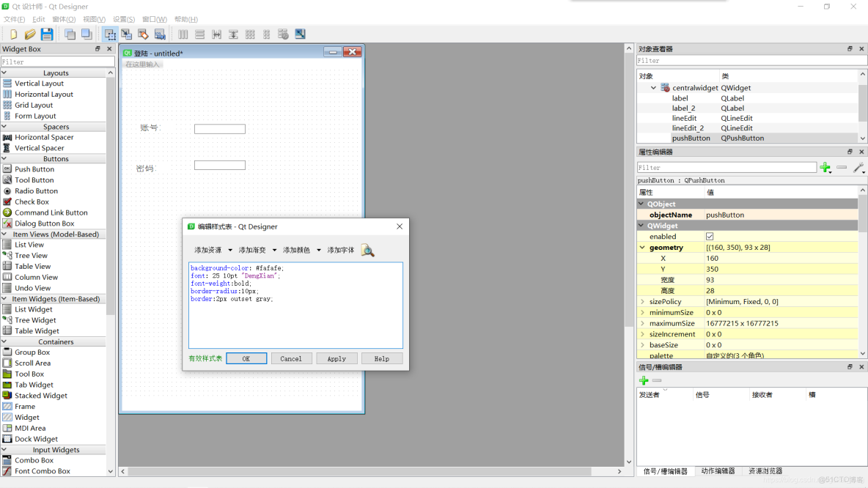This screenshot has width=868, height=488.
Task: Collapse the geometry property expander
Action: coord(642,247)
